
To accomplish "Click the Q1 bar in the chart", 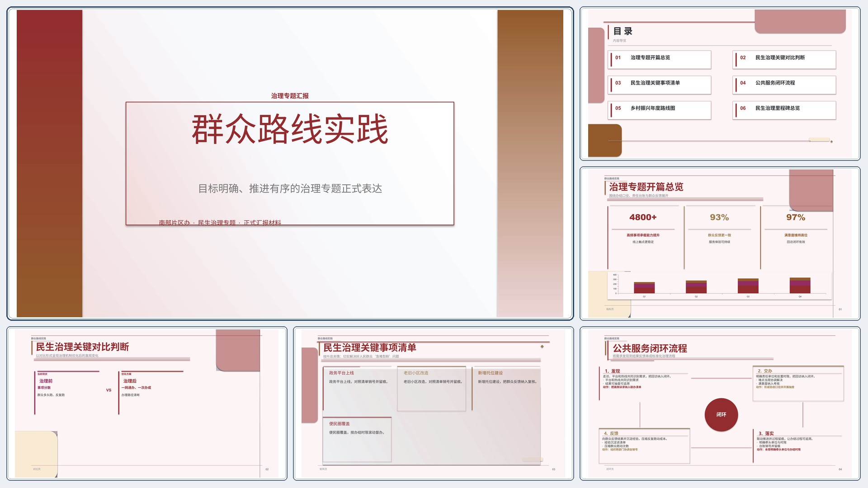I will tap(644, 288).
